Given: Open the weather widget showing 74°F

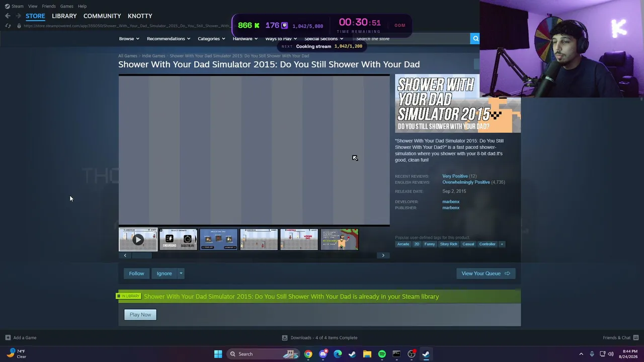Looking at the screenshot, I should click(x=16, y=354).
